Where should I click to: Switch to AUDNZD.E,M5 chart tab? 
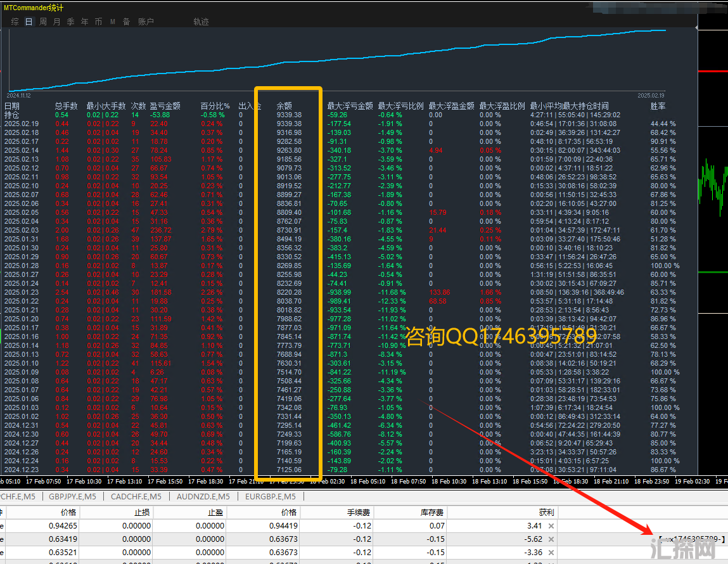tap(203, 497)
